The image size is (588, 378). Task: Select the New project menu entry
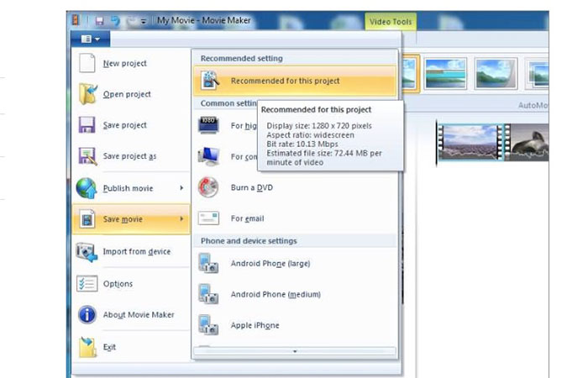(x=131, y=63)
